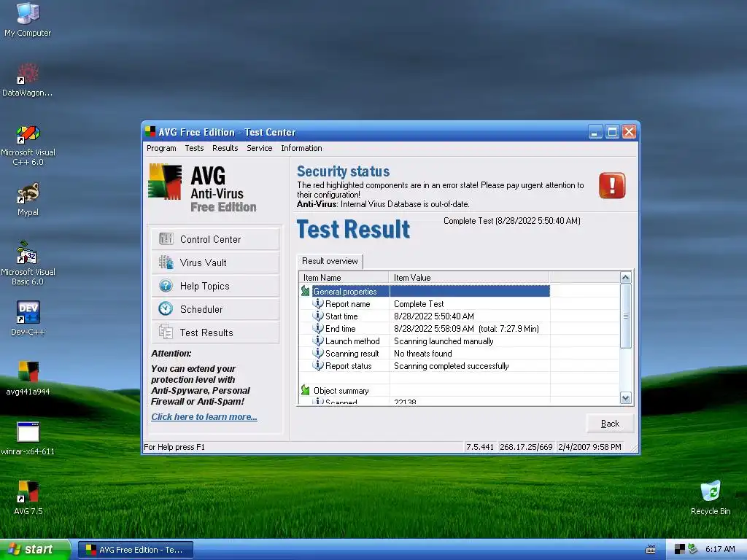This screenshot has height=560, width=747.
Task: Open Microsoft Visual Basic 6.0 shortcut
Action: pyautogui.click(x=28, y=264)
